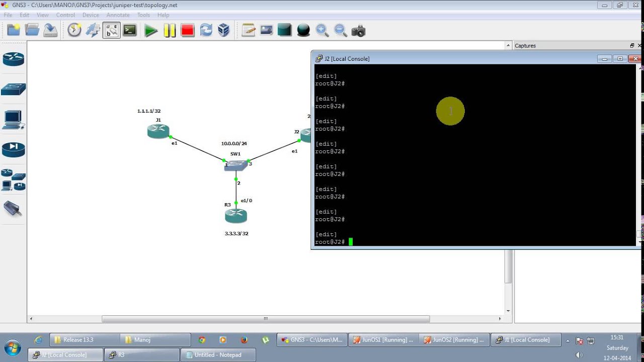Viewport: 644px width, 362px height.
Task: Start all devices with green Play icon
Action: pos(150,30)
